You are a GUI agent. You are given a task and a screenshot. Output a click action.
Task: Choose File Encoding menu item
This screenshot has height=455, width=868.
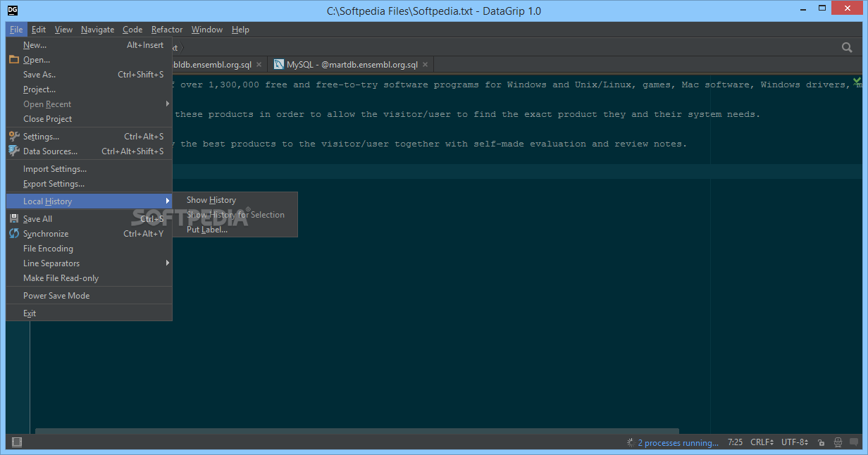(x=89, y=249)
